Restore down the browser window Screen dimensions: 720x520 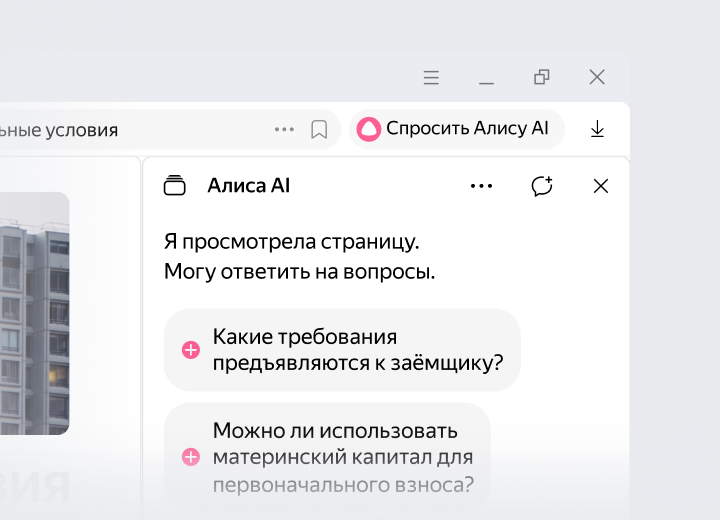[x=542, y=77]
